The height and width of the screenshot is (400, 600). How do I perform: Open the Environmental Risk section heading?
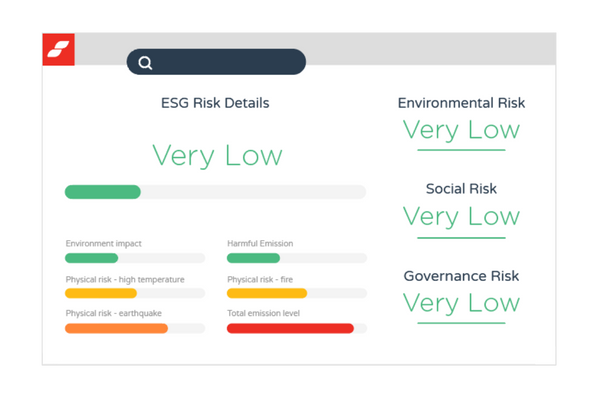coord(461,103)
